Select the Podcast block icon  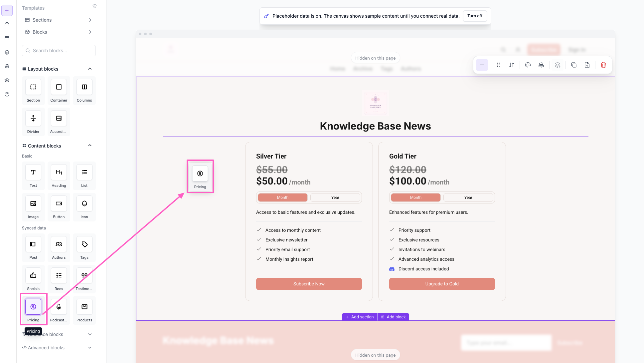pyautogui.click(x=59, y=307)
